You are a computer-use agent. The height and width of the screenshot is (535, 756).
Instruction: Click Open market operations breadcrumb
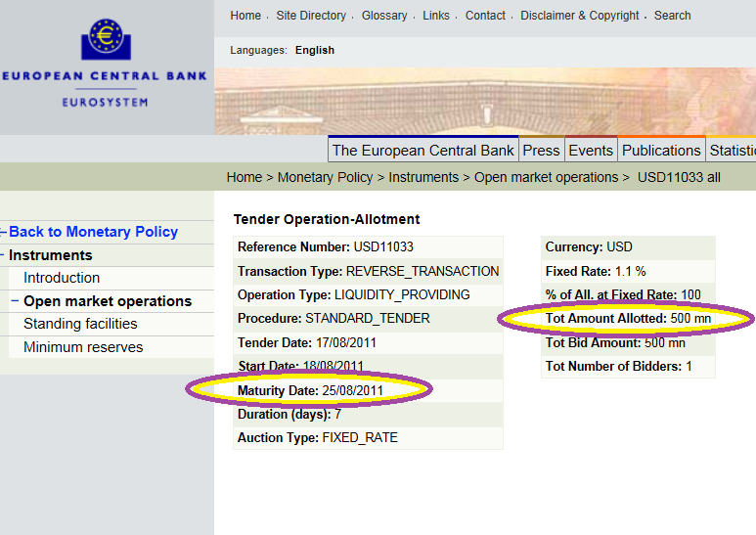(546, 177)
